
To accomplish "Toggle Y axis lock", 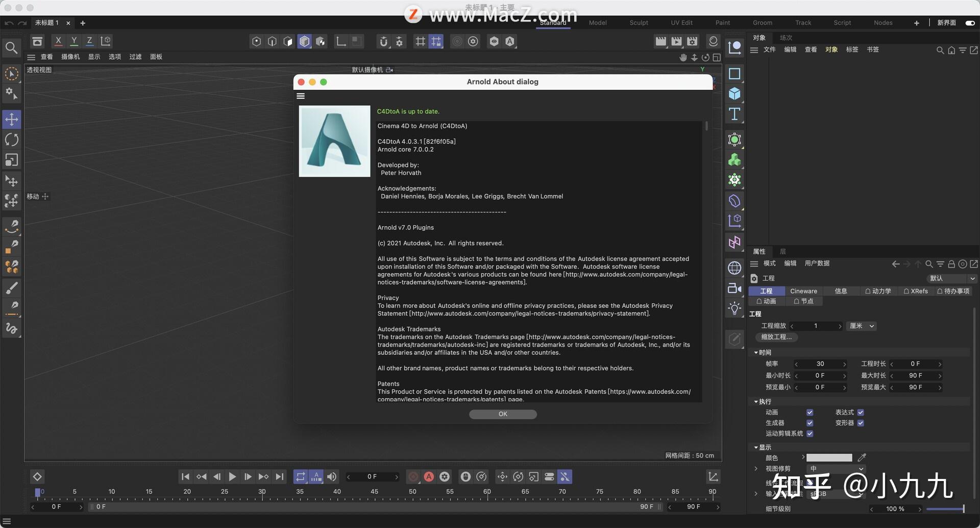I will (74, 41).
